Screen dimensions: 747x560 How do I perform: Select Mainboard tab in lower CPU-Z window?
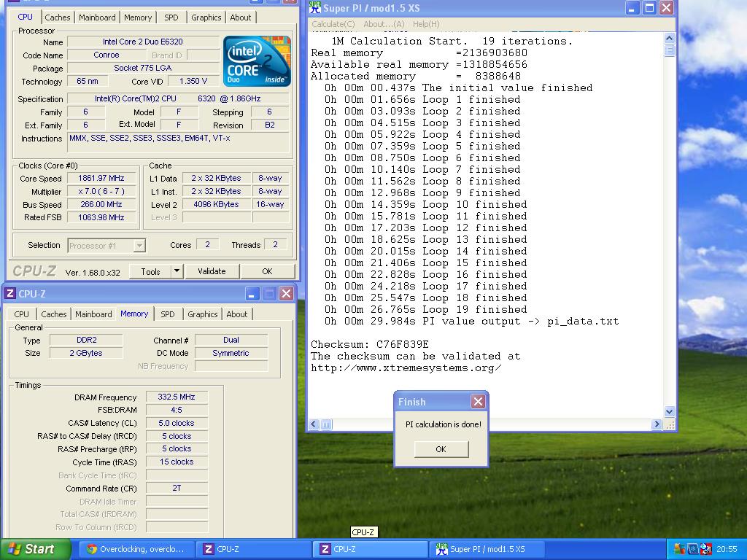(93, 314)
